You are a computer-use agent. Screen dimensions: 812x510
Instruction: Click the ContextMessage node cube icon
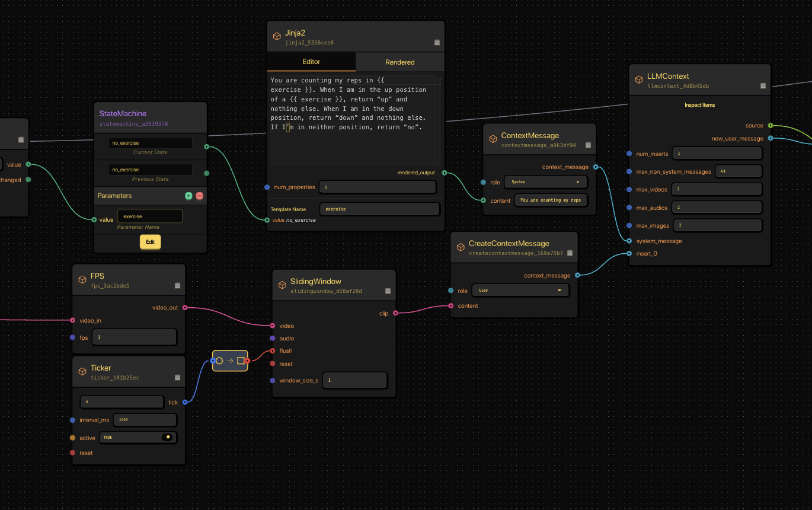coord(493,139)
